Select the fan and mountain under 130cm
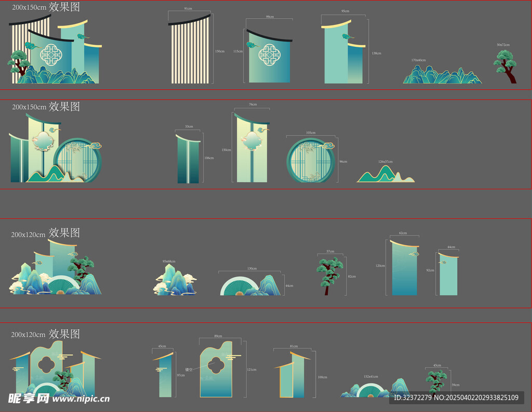This screenshot has height=412, width=532. click(x=250, y=285)
